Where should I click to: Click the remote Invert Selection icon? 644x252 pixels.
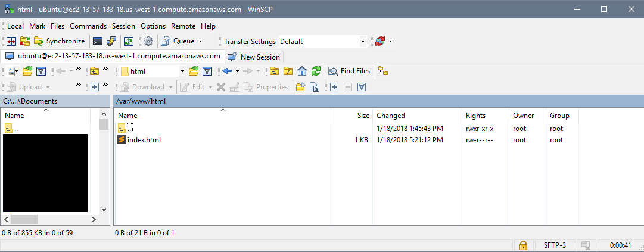pos(362,87)
